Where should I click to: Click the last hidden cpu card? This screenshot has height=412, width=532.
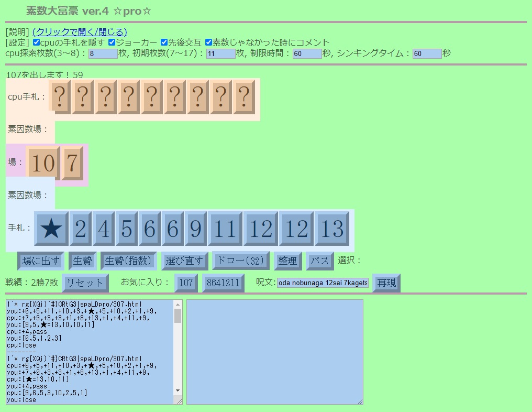244,97
